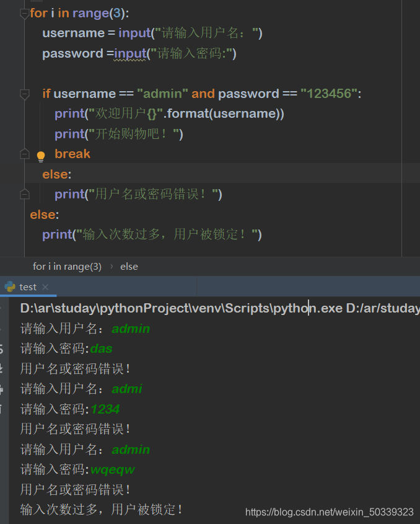
Task: Click the python.exe path line in the console
Action: pos(220,308)
